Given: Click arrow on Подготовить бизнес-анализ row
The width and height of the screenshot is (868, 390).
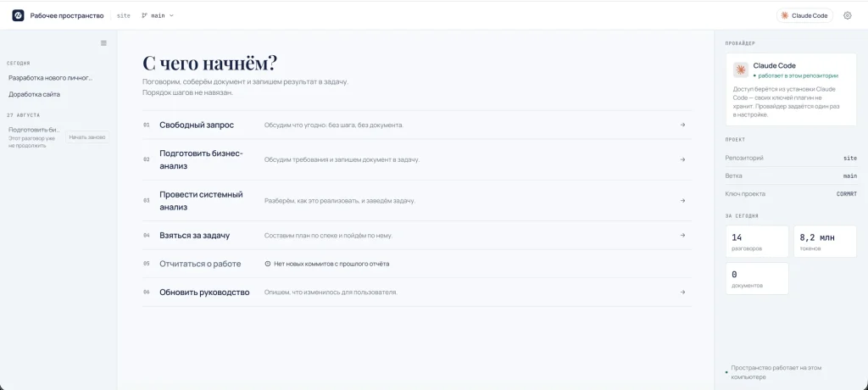Looking at the screenshot, I should (x=682, y=159).
